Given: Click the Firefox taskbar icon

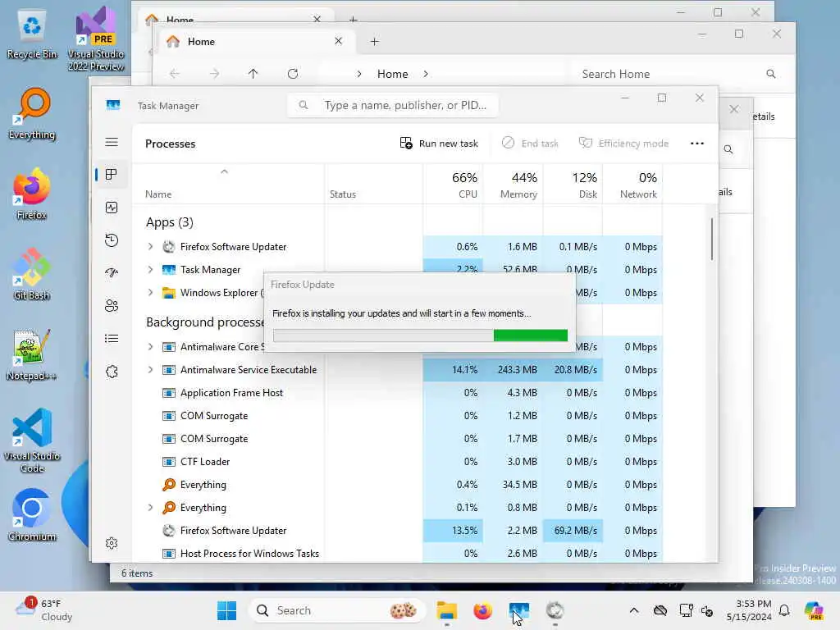Looking at the screenshot, I should tap(482, 610).
